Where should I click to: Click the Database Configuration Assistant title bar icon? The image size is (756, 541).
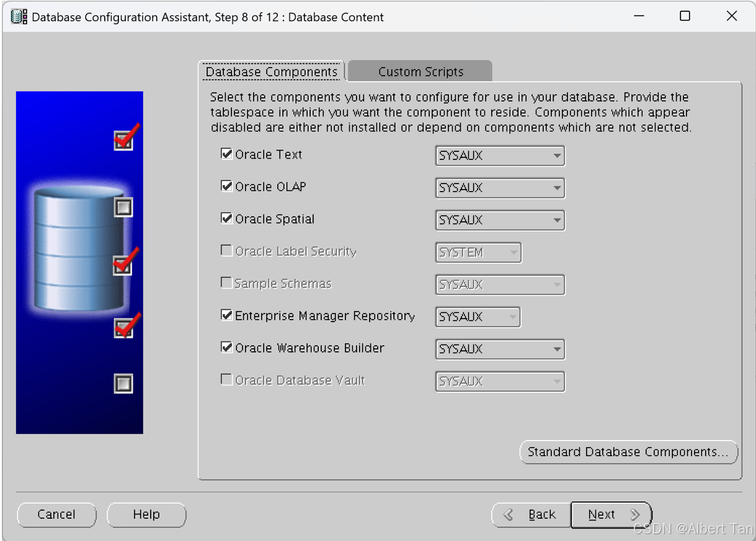tap(19, 17)
